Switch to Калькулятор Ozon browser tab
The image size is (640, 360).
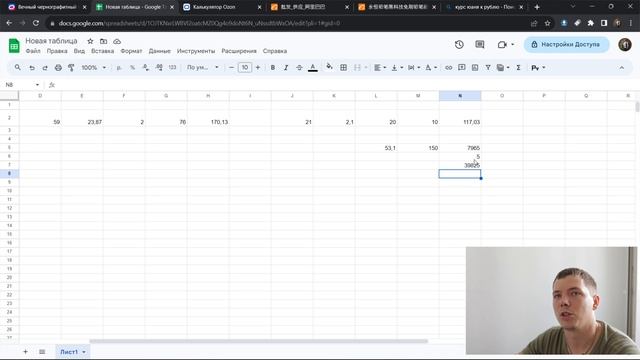[x=222, y=7]
